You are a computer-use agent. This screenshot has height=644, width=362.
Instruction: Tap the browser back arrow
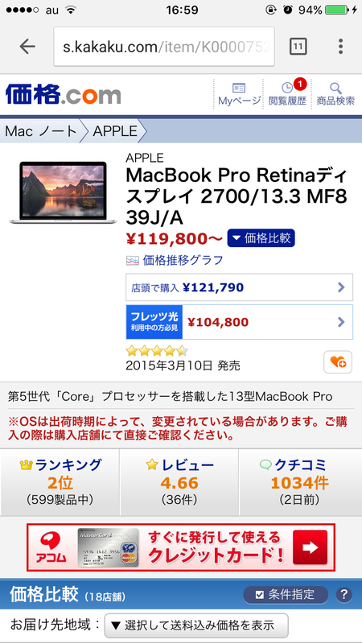point(27,47)
